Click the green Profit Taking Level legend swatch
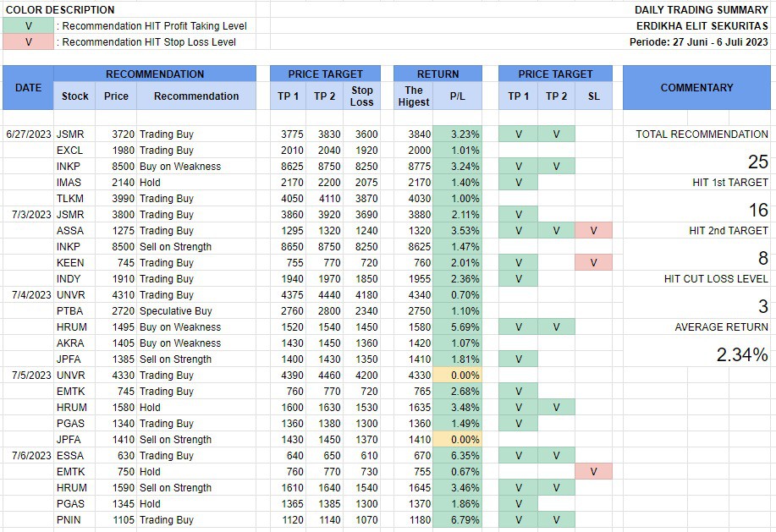 (x=28, y=26)
